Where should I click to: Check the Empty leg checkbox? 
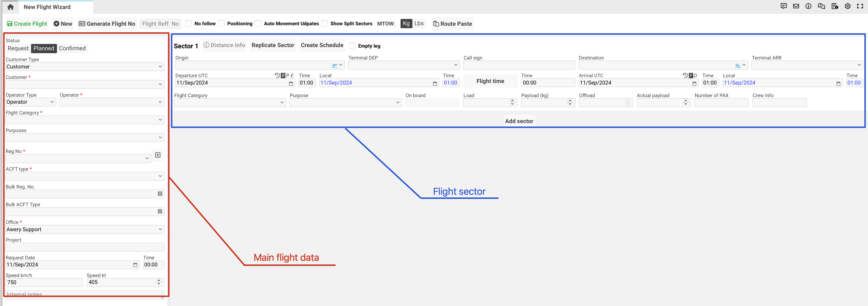352,46
